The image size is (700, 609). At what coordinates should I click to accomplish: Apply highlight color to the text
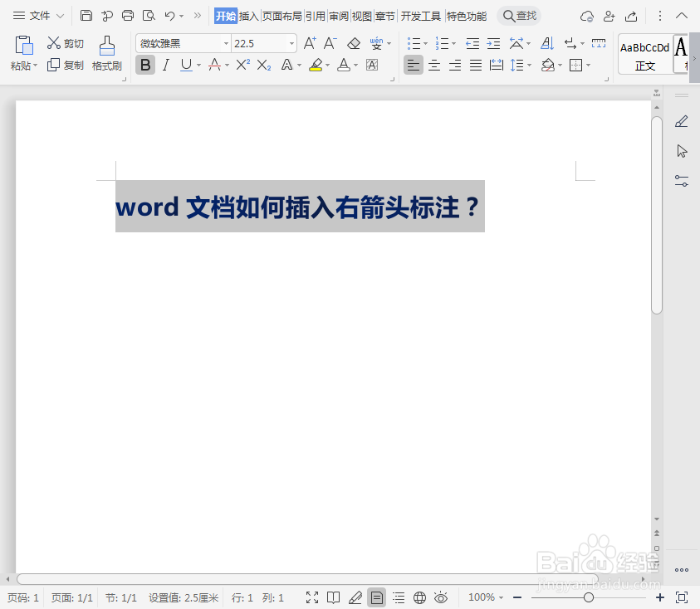click(x=316, y=65)
